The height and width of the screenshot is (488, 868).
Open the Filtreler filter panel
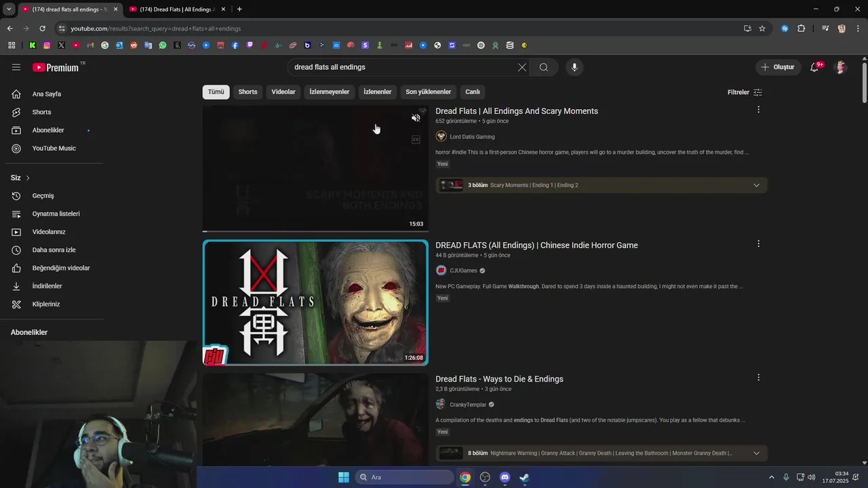[745, 92]
